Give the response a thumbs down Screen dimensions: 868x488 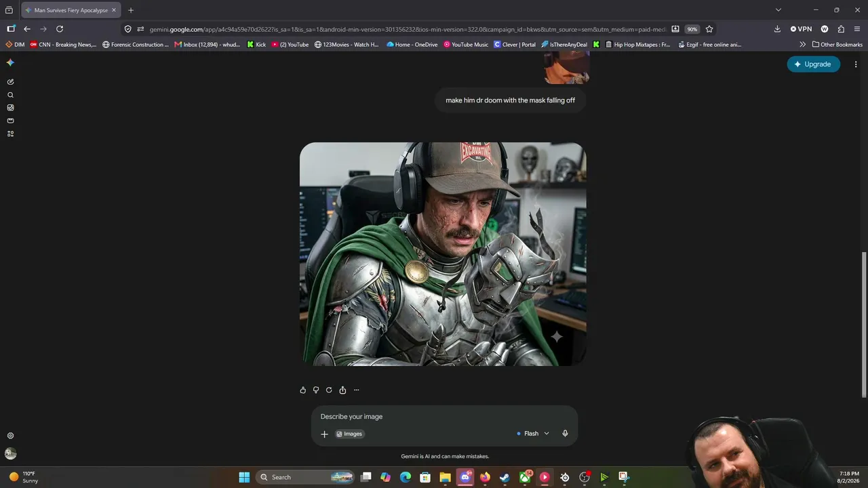coord(316,390)
